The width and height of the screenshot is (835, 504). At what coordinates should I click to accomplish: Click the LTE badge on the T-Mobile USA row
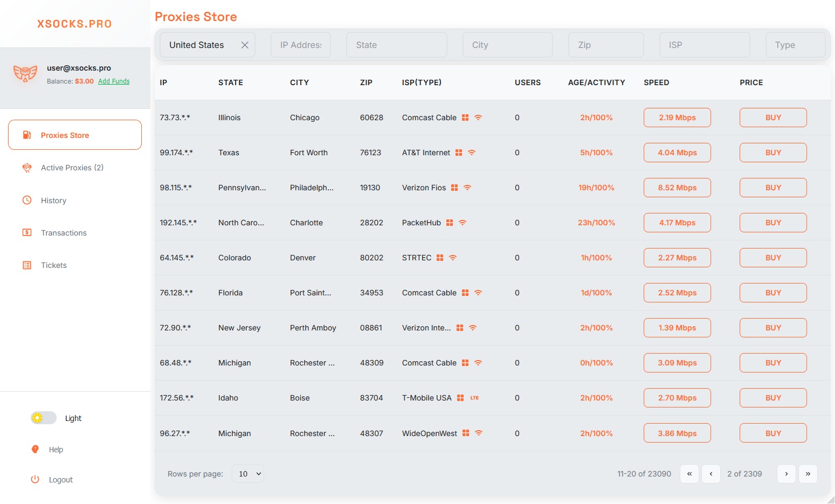coord(474,398)
